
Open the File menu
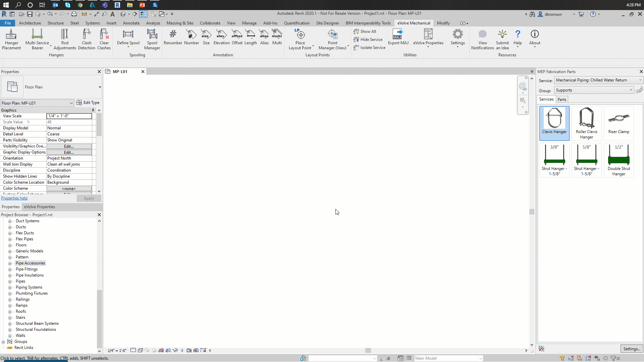[x=8, y=23]
